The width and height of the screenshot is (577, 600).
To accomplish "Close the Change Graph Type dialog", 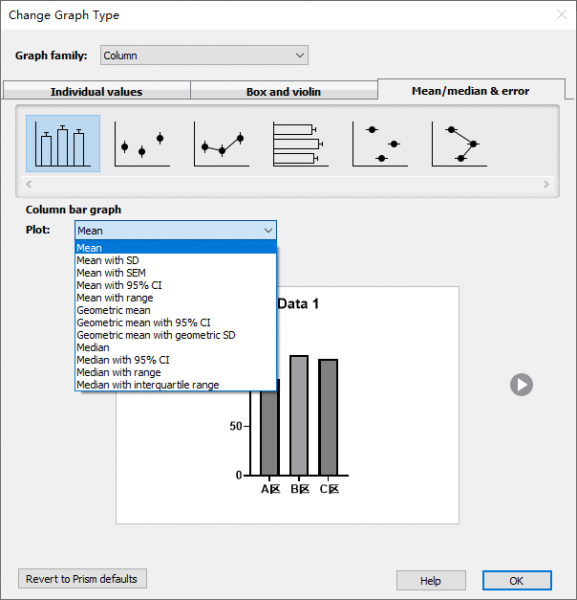I will click(561, 15).
